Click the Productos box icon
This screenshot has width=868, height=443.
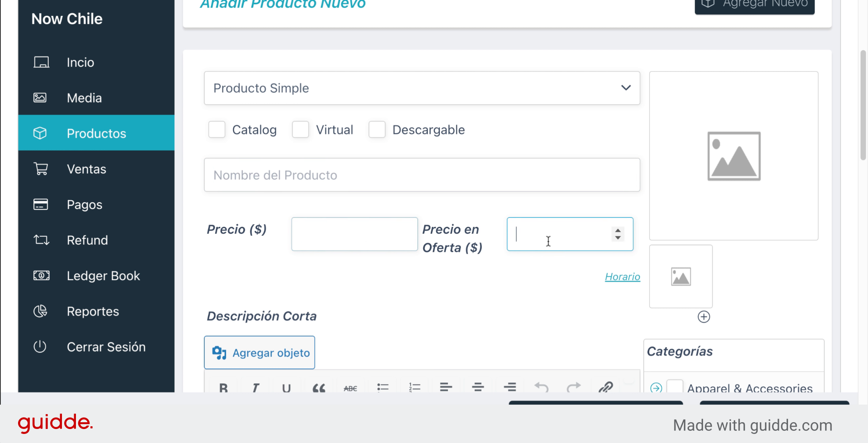click(x=40, y=133)
